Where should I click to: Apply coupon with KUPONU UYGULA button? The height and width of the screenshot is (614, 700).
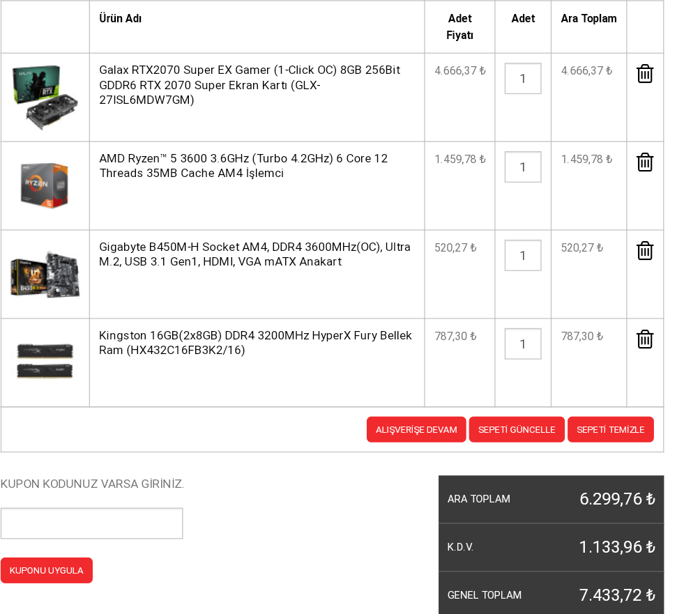pos(47,570)
